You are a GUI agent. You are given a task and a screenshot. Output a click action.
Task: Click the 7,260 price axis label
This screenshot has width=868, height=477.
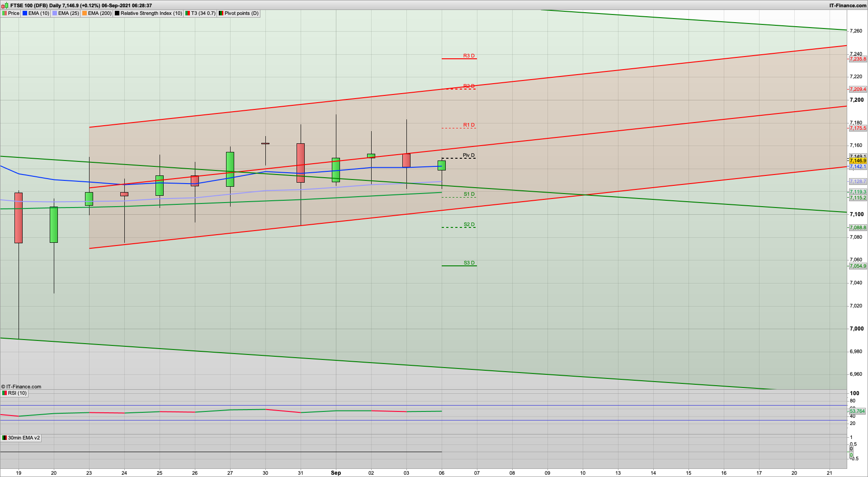[x=856, y=31]
